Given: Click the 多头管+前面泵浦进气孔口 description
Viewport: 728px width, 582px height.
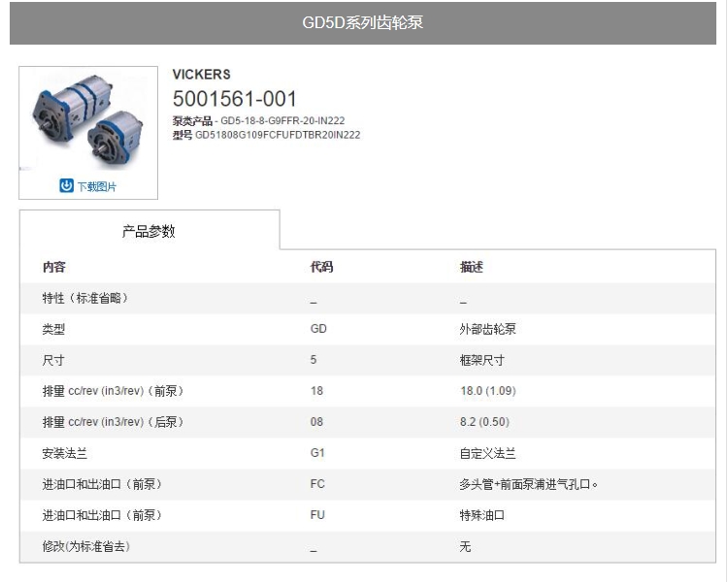Looking at the screenshot, I should [x=528, y=484].
